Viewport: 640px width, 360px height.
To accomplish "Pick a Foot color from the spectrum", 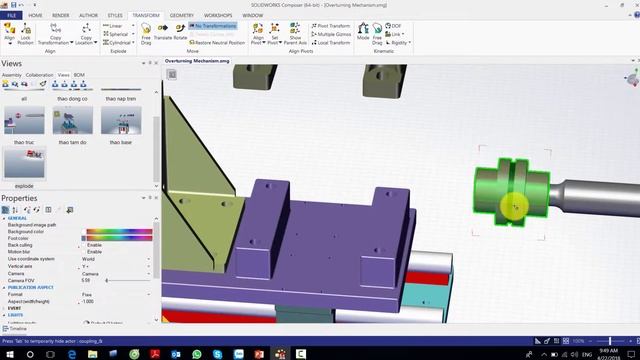I will 119,238.
